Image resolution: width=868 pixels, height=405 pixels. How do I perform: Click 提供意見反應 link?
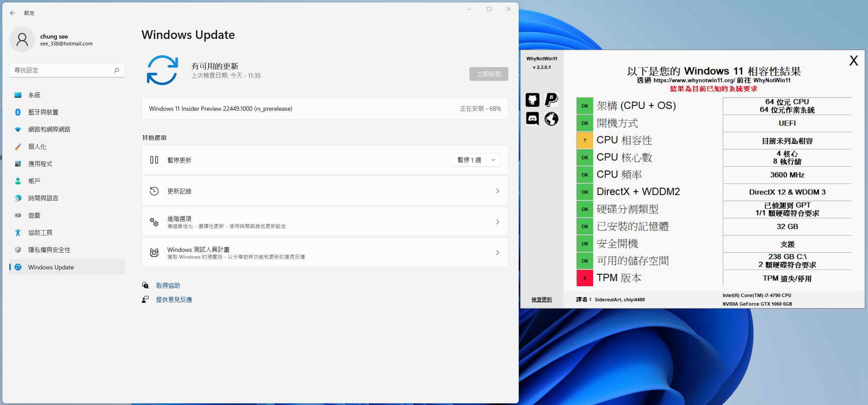click(x=174, y=300)
